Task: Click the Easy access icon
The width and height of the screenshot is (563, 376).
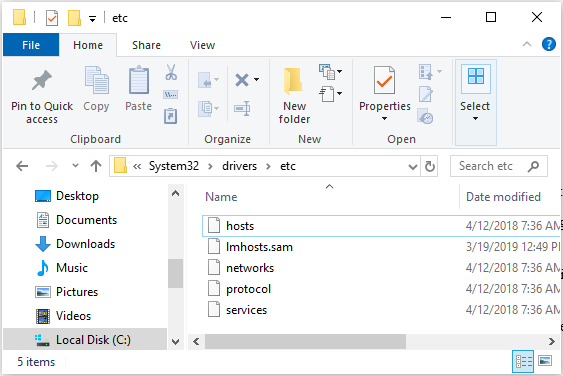Action: pyautogui.click(x=327, y=94)
